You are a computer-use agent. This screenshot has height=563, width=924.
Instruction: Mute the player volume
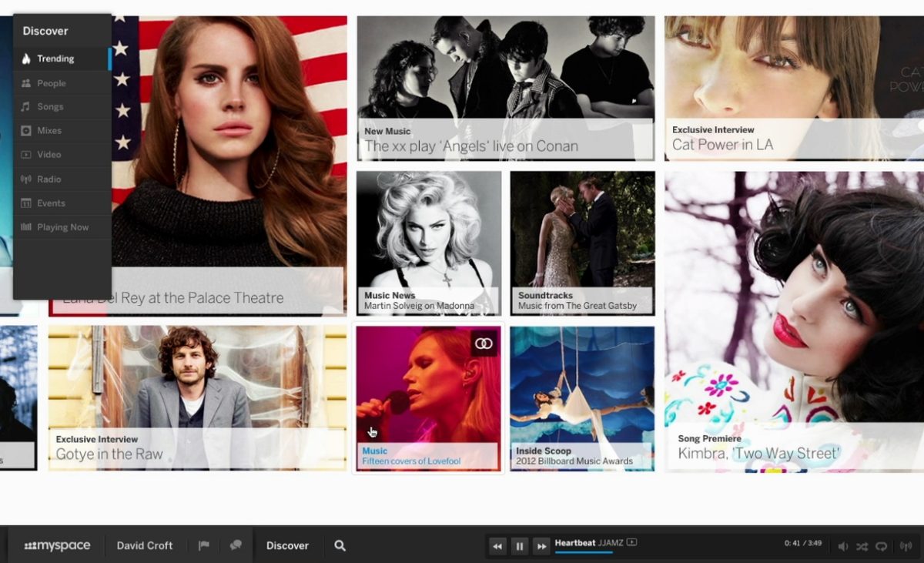click(842, 546)
